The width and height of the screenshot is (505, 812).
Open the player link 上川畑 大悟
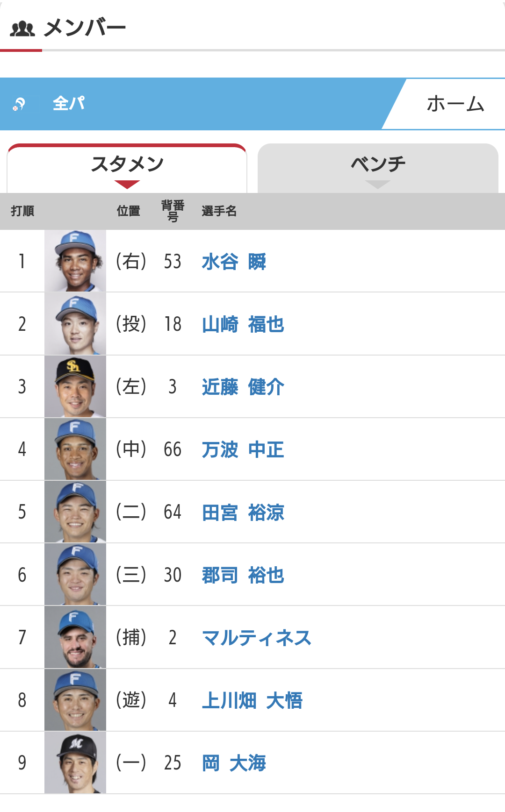coord(252,700)
